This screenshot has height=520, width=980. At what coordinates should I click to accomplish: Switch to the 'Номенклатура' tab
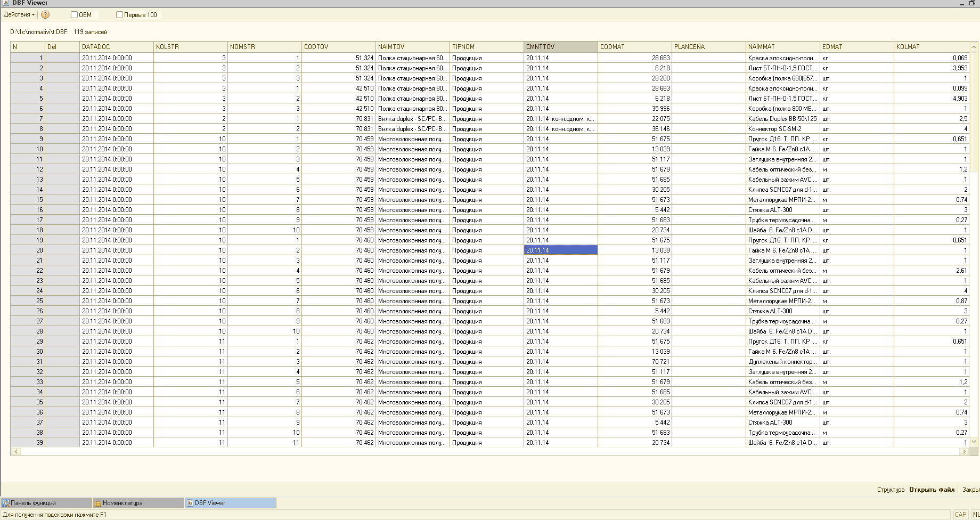(138, 503)
